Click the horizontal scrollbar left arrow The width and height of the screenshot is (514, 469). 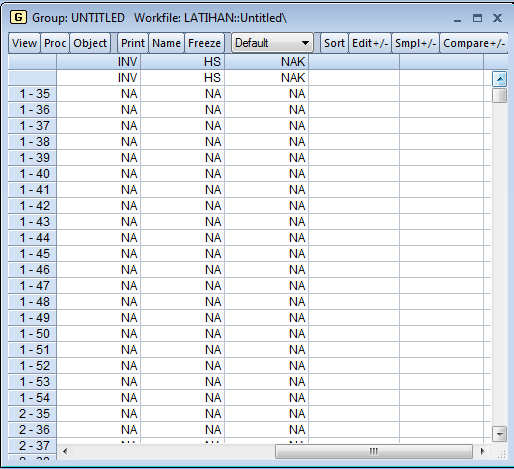coord(65,451)
